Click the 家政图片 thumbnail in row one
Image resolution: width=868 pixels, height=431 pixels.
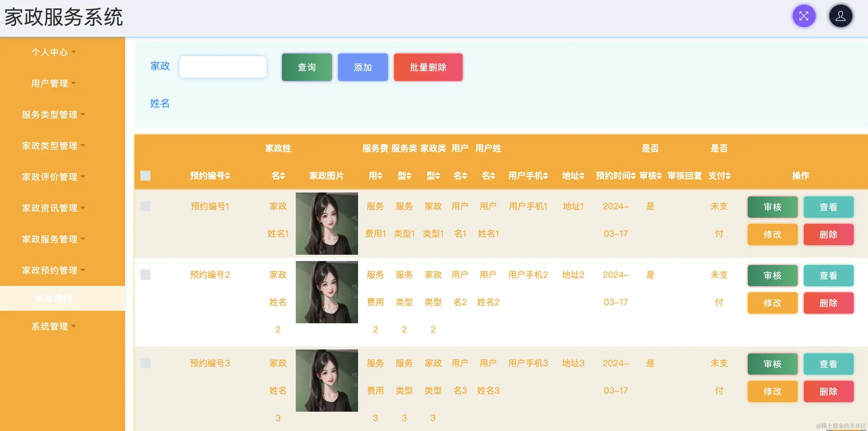tap(327, 223)
